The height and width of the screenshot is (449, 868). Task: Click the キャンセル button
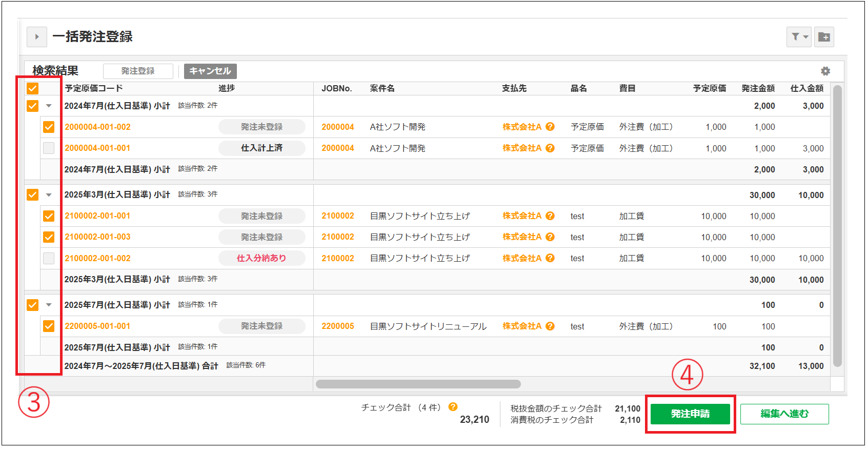pyautogui.click(x=210, y=71)
